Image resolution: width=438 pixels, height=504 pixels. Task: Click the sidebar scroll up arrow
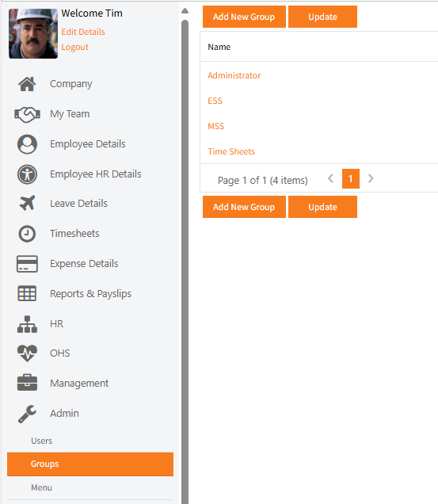click(x=185, y=11)
